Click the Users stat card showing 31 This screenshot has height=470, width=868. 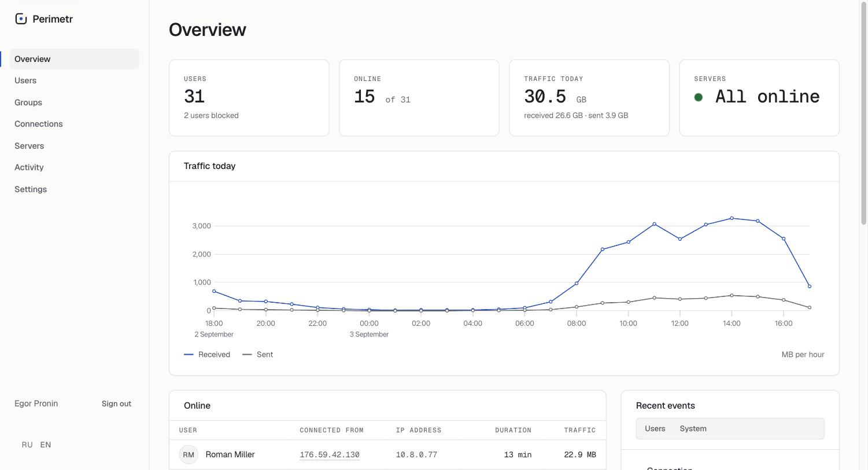coord(249,98)
